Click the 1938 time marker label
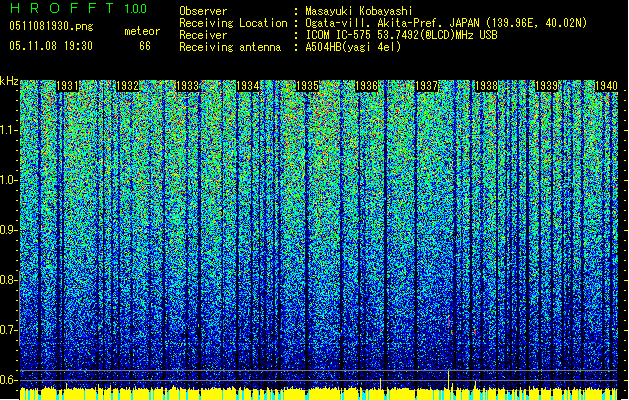Image resolution: width=629 pixels, height=400 pixels. [486, 86]
